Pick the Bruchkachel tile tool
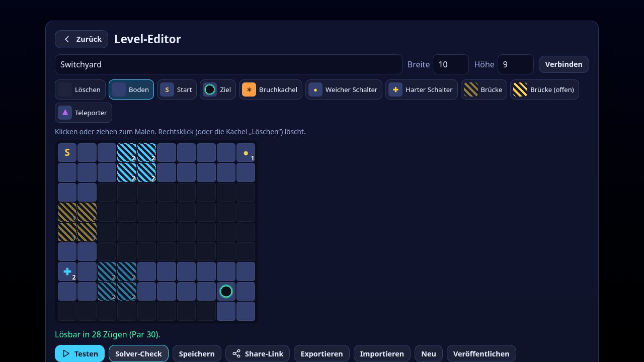The image size is (644, 362). click(271, 89)
